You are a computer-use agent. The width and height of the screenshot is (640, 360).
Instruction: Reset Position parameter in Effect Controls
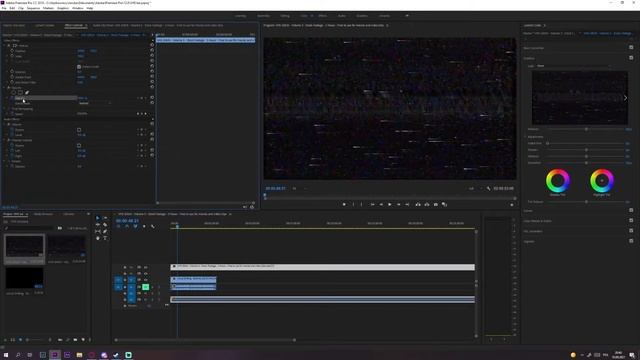tap(152, 51)
